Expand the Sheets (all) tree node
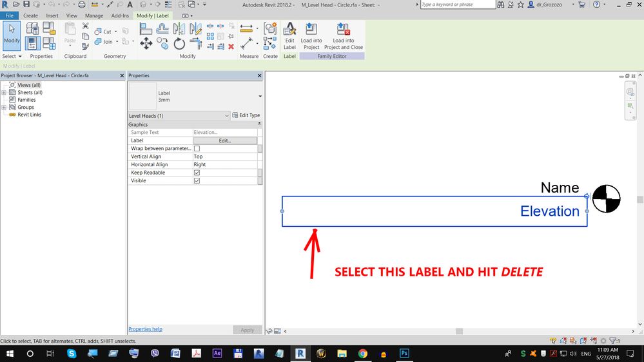Image resolution: width=644 pixels, height=362 pixels. click(4, 93)
